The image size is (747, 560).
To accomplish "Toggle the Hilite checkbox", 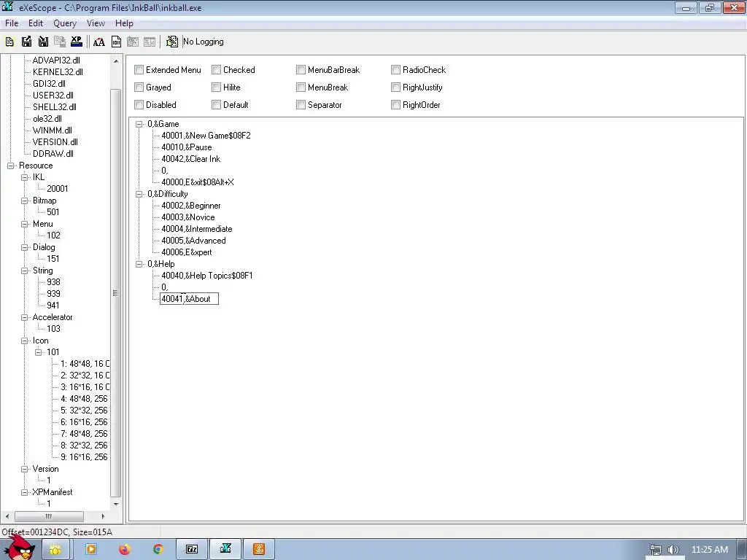I will 216,87.
